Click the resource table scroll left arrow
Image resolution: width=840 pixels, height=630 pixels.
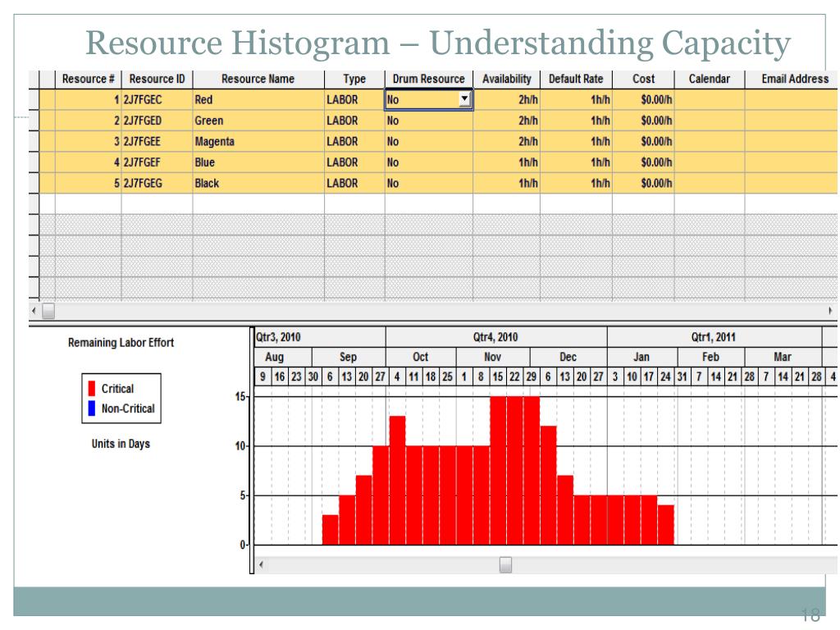(x=34, y=310)
